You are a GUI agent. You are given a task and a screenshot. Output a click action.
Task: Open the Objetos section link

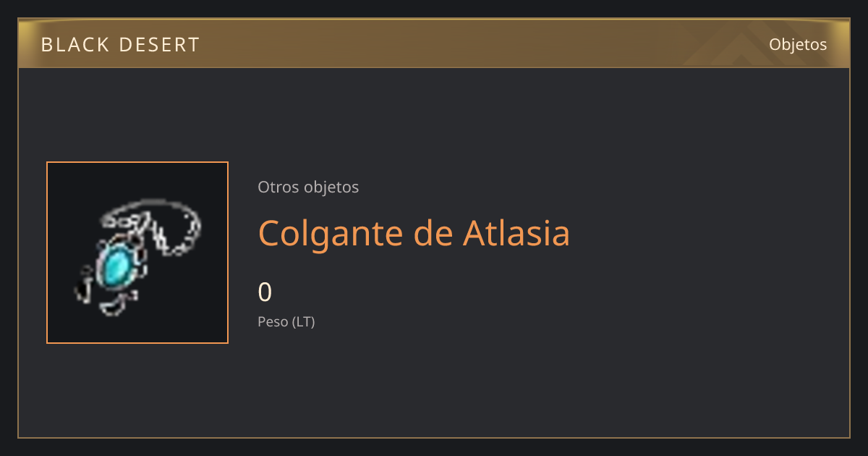(x=798, y=44)
